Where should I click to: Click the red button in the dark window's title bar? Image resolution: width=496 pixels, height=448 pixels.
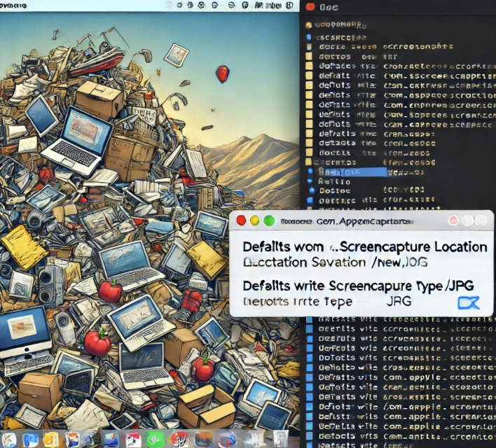(x=310, y=6)
